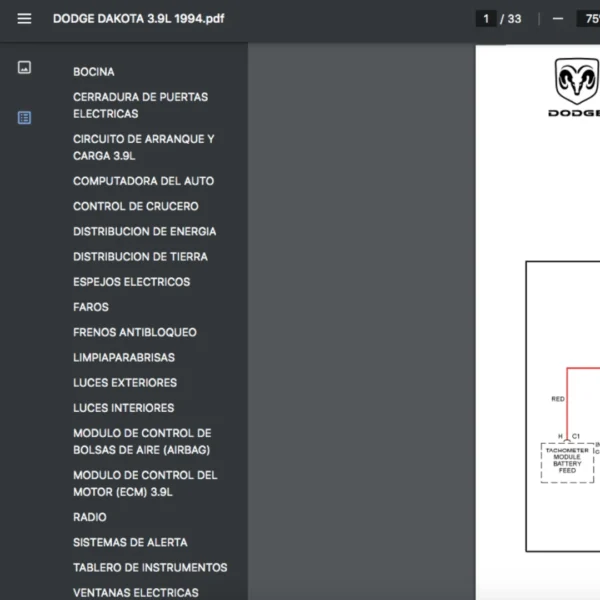
Task: Select DISTRIBUCION DE ENERGIA bookmark
Action: (x=145, y=232)
